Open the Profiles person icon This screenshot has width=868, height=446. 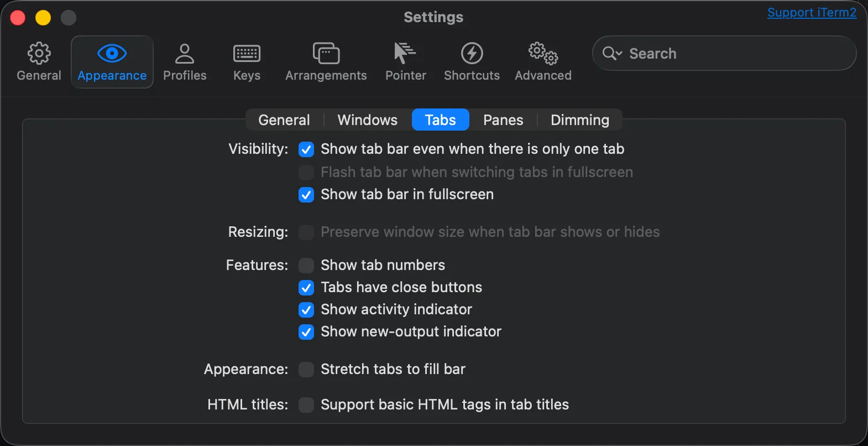click(x=185, y=54)
